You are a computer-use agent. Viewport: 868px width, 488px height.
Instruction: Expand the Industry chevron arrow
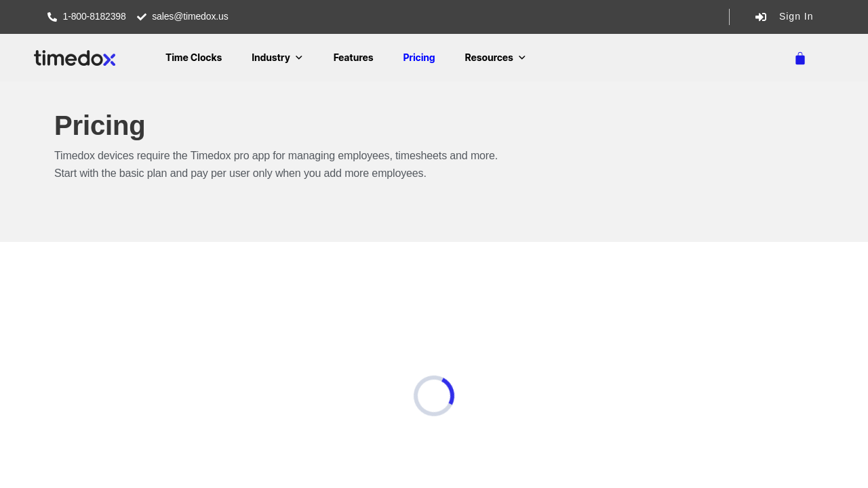299,58
